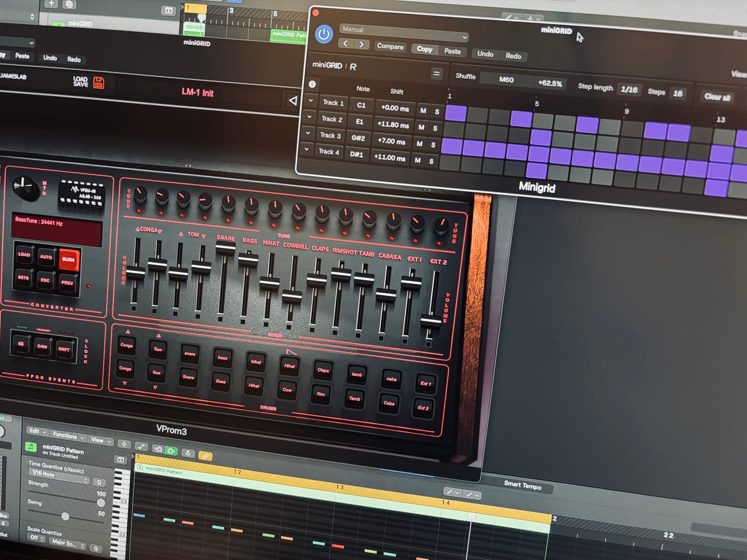Click the green MIDI region note icon

31,446
